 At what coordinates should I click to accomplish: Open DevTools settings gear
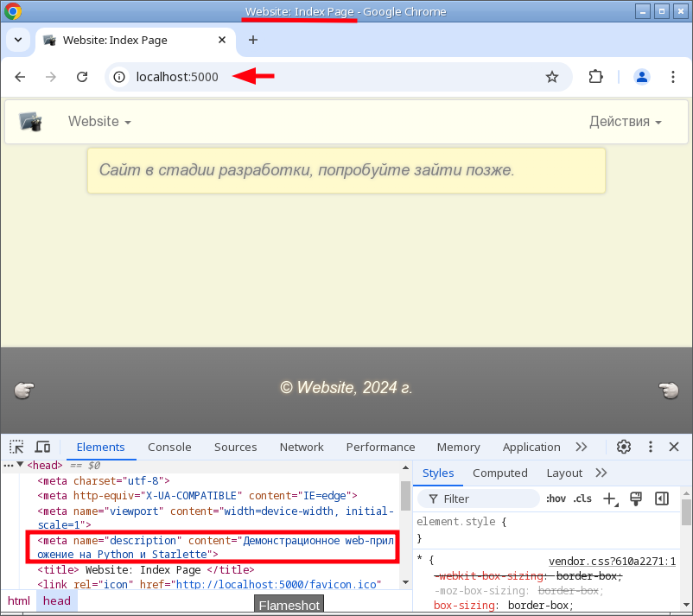tap(624, 447)
